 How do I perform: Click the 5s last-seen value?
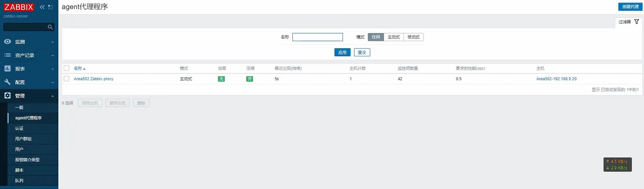(277, 79)
